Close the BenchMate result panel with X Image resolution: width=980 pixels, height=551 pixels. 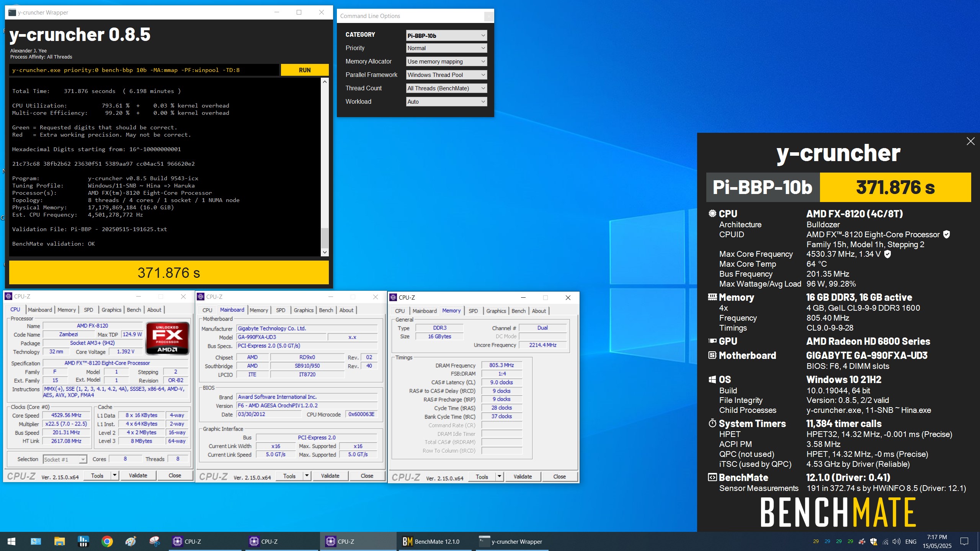pos(970,141)
